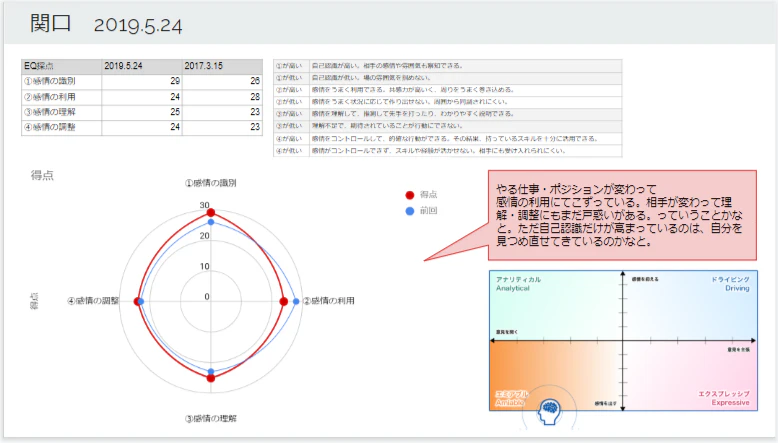The height and width of the screenshot is (443, 778).
Task: Click the ①が低い description row
Action: 448,78
